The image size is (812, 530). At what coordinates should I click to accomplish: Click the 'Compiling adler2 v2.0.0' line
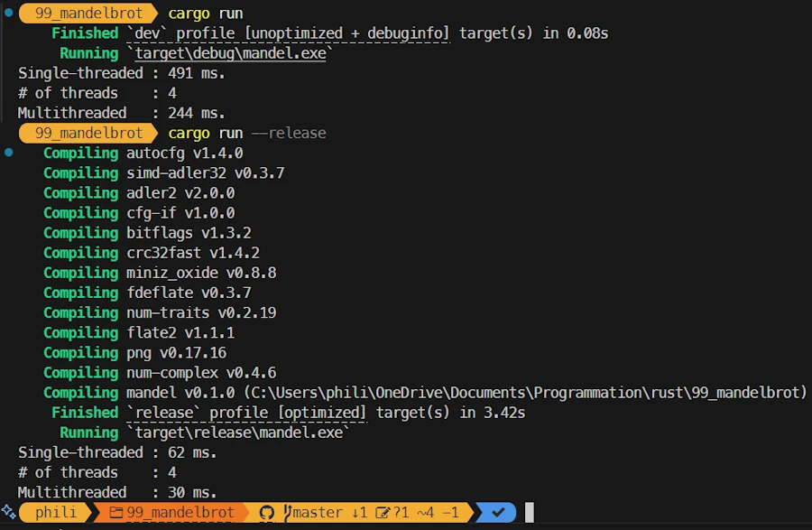click(x=139, y=192)
